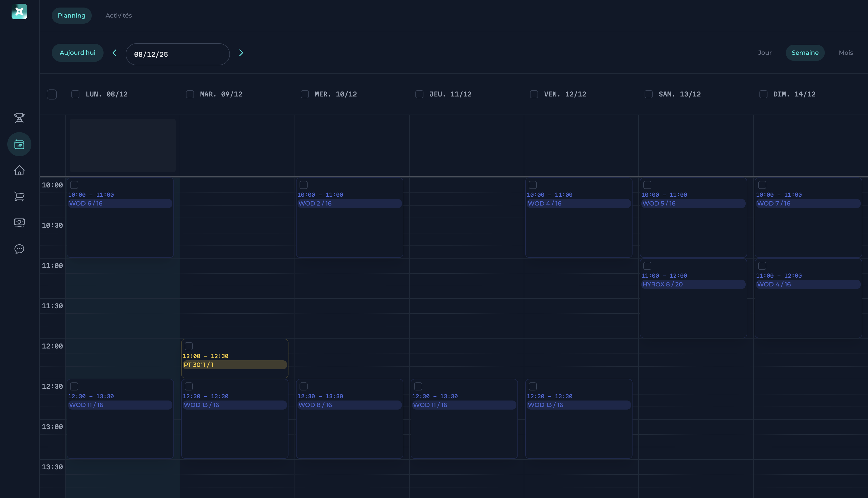Open the chat messages icon

[19, 249]
